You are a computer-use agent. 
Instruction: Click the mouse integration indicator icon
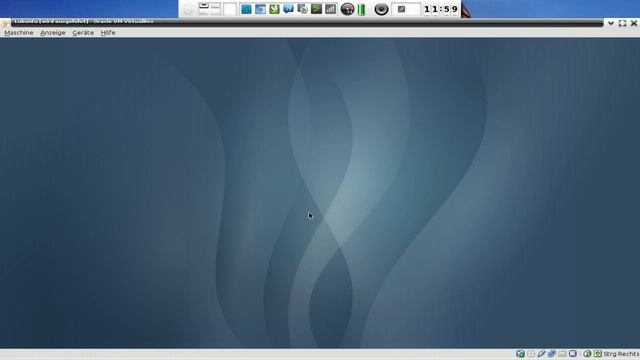[587, 354]
